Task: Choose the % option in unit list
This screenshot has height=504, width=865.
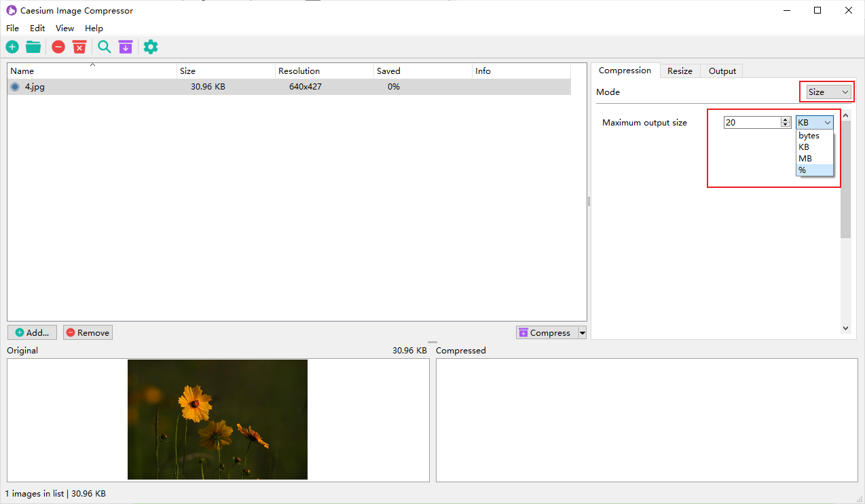Action: [x=814, y=170]
